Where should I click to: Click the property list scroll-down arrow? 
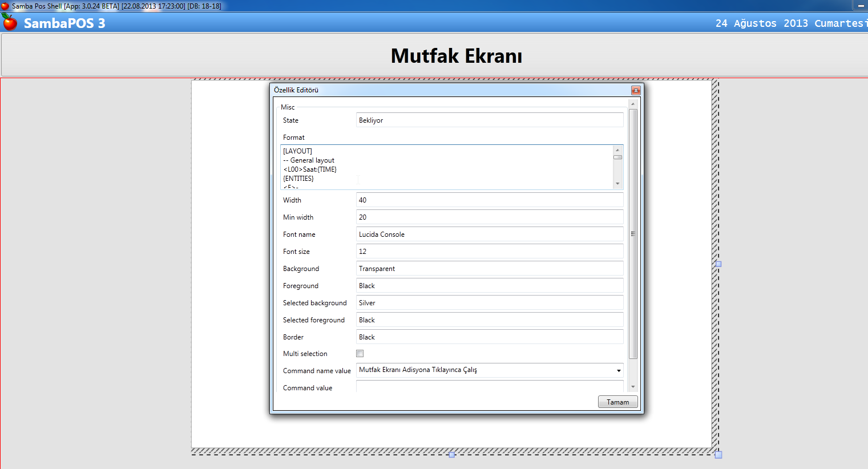pos(633,387)
